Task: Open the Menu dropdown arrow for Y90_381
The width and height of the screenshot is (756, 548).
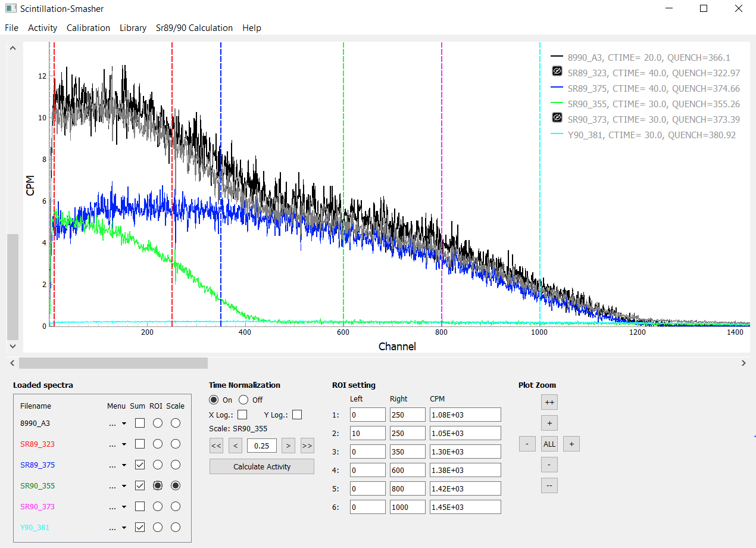Action: pos(125,527)
